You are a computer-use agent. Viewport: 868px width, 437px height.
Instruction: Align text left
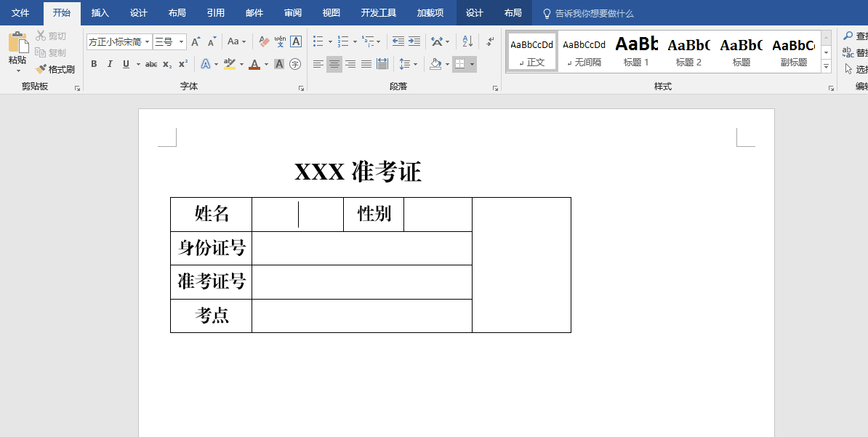click(318, 64)
